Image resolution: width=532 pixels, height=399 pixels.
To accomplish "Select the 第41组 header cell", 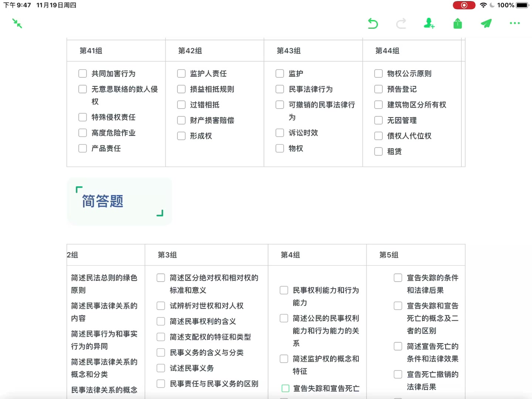I will [x=116, y=51].
